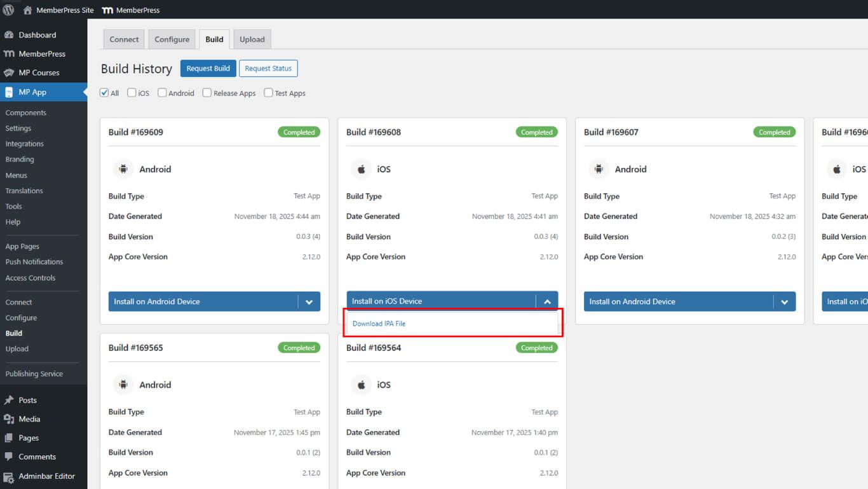The image size is (868, 489).
Task: Switch to the Configure tab
Action: coord(172,39)
